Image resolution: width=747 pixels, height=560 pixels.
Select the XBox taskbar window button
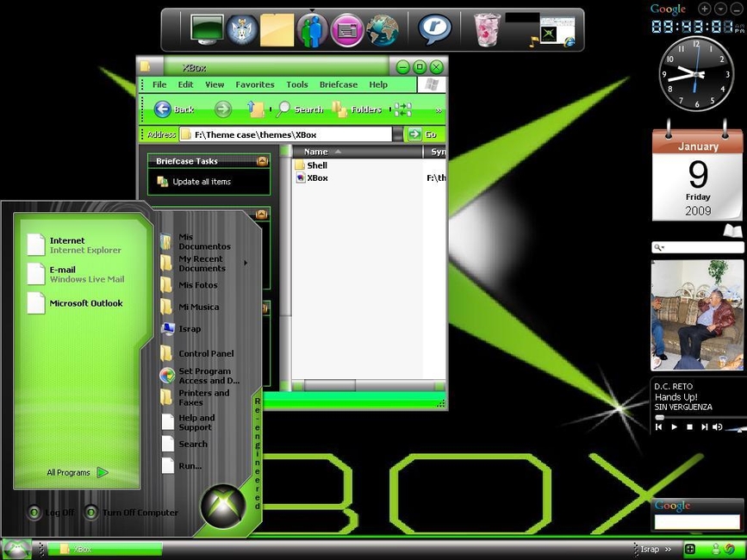[105, 549]
